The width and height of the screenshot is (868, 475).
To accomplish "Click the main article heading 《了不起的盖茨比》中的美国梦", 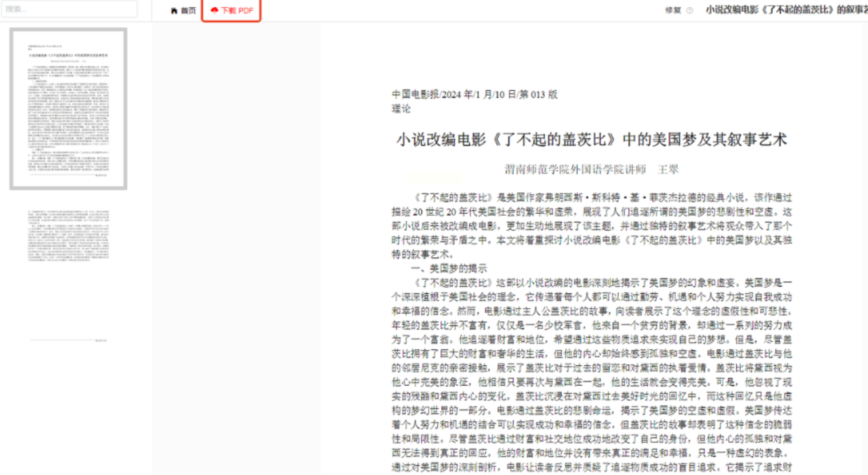I will pos(591,140).
